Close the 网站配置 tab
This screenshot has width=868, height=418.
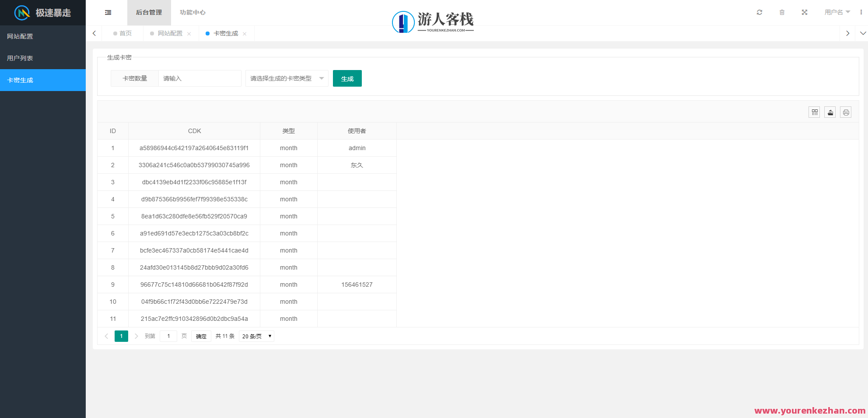coord(189,33)
